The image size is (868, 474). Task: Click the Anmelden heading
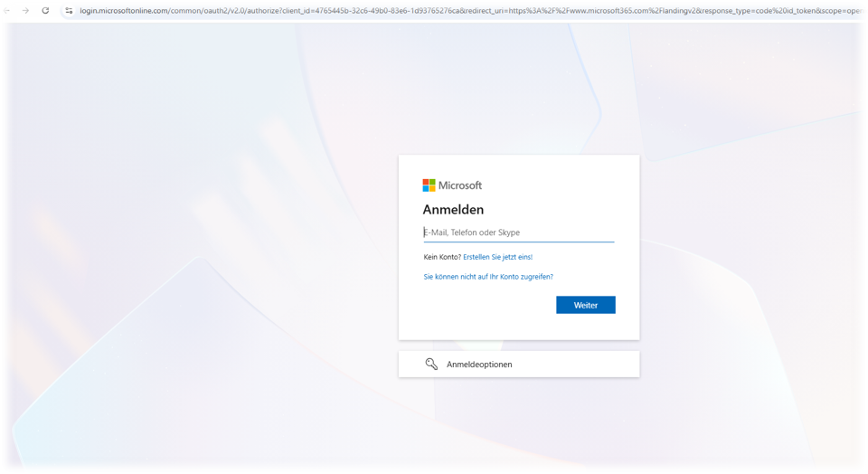[453, 210]
